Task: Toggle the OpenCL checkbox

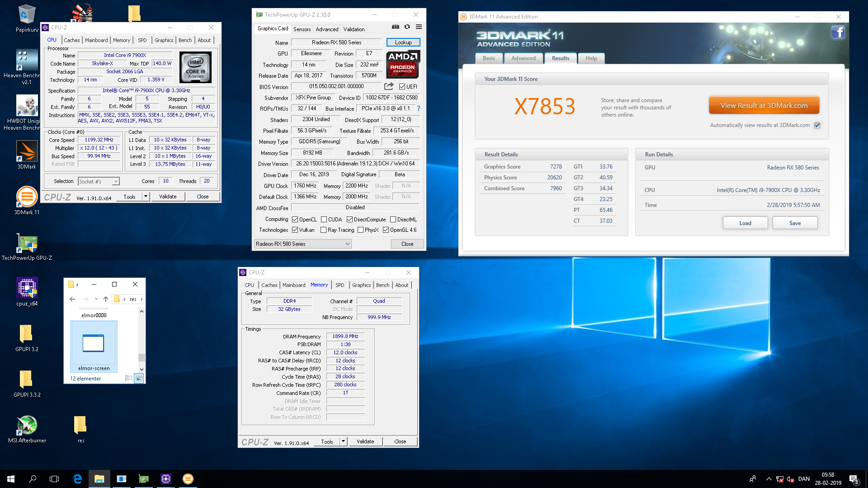Action: (295, 220)
